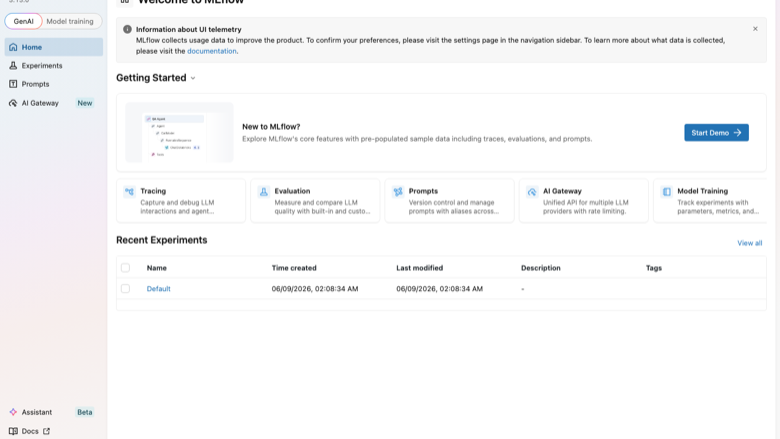Screen dimensions: 780x439
Task: Click the Home house icon in sidebar
Action: tap(13, 47)
